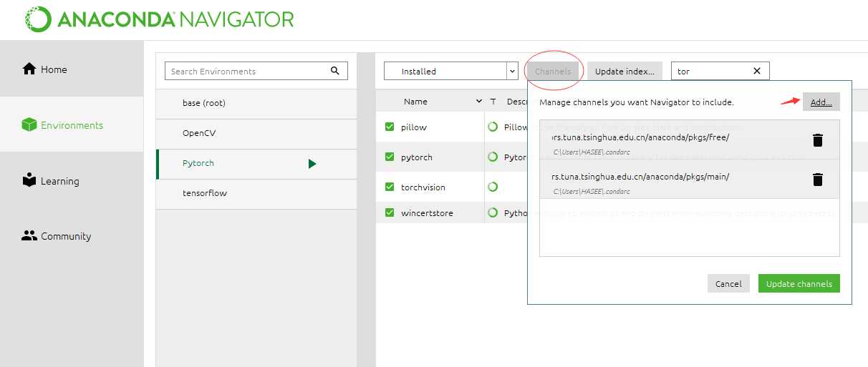Expand the Name column sort chevron
This screenshot has height=367, width=868.
tap(479, 102)
